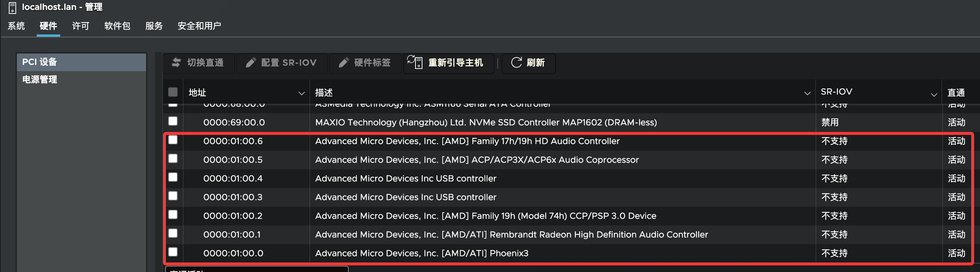980x272 pixels.
Task: Click the circular refresh icon
Action: point(516,62)
